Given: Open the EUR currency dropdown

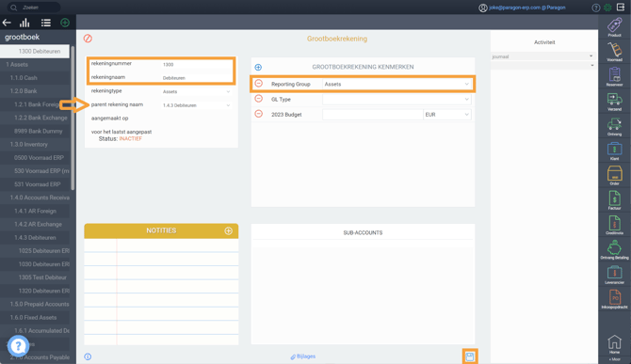Looking at the screenshot, I should 447,115.
